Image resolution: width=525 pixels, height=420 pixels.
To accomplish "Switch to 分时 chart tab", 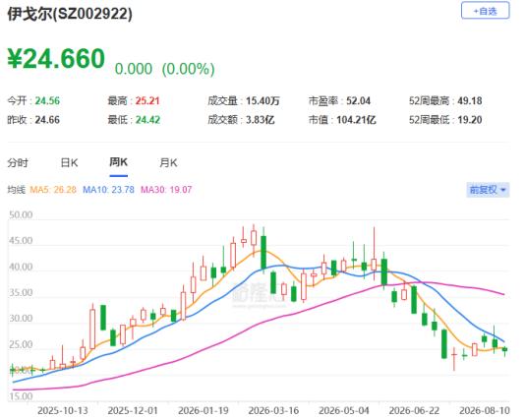I will (18, 162).
